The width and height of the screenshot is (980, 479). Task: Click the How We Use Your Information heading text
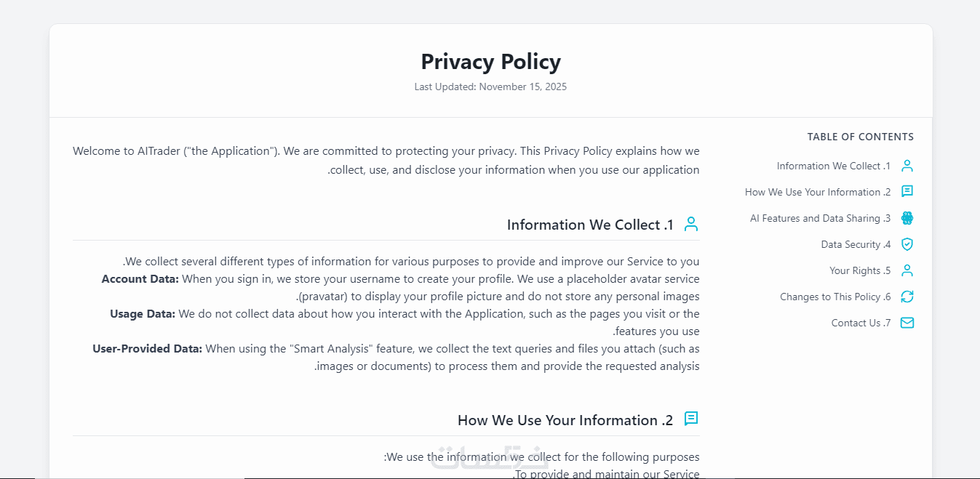click(x=565, y=420)
